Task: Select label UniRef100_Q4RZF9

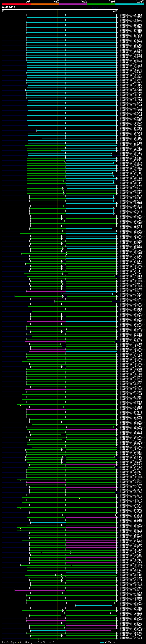Action: [131, 261]
